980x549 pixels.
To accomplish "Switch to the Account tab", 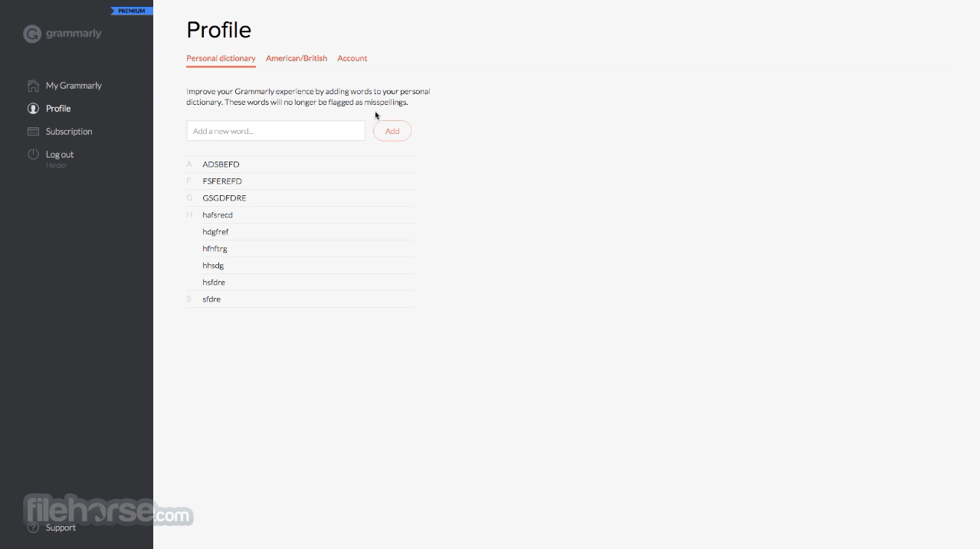I will [x=352, y=58].
